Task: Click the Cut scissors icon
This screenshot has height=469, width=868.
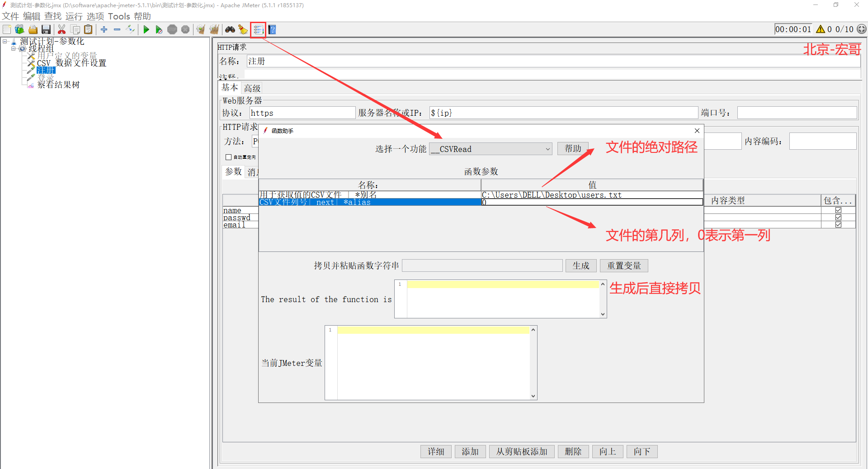Action: [x=62, y=29]
